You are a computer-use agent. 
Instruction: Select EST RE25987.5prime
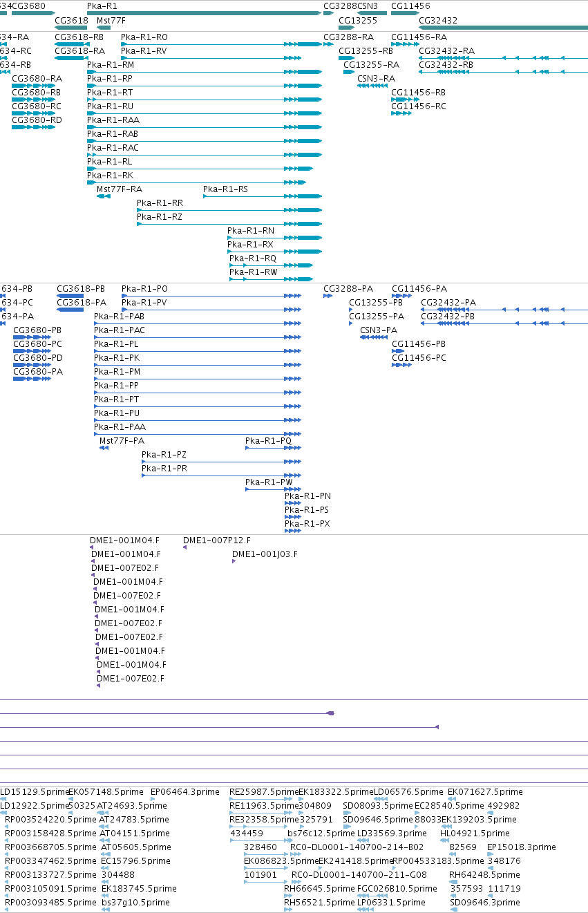264,792
